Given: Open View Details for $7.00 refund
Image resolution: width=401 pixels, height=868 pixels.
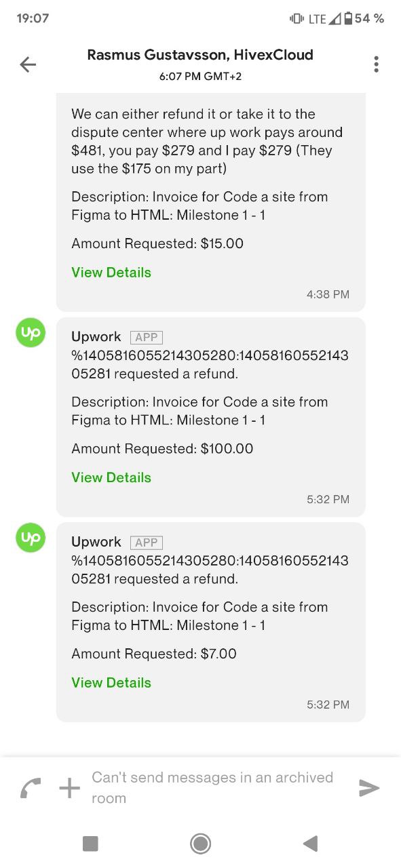Looking at the screenshot, I should coord(111,683).
